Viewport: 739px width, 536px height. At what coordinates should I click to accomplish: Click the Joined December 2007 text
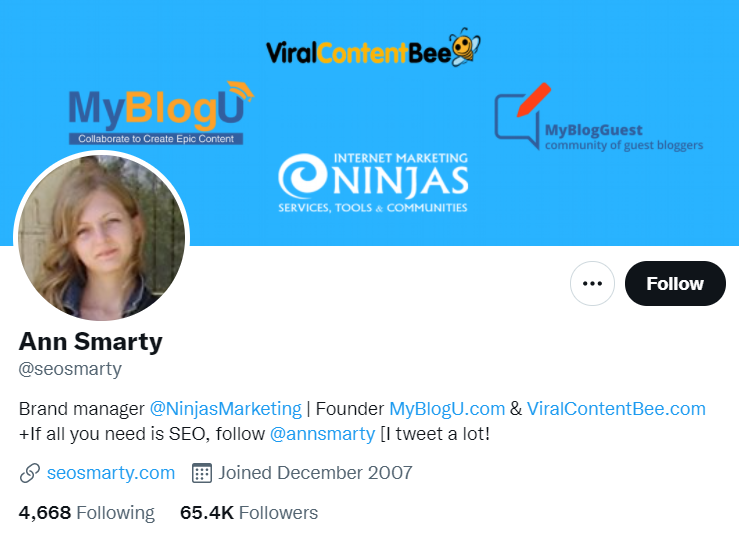[x=315, y=473]
